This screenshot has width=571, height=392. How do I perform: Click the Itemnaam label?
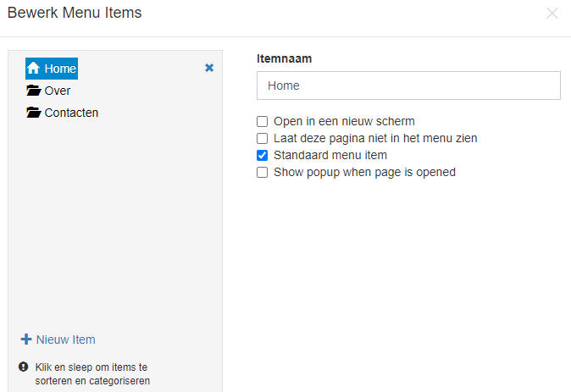coord(284,58)
